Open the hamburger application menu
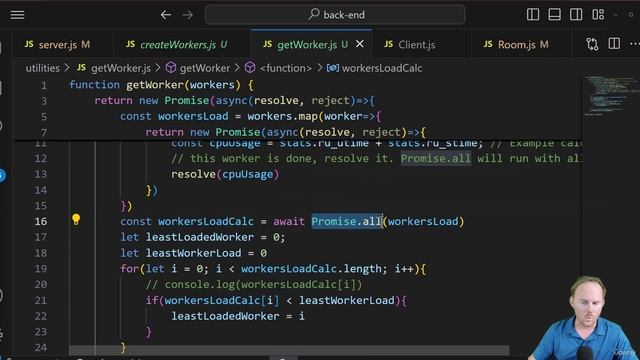Viewport: 640px width, 360px height. (x=17, y=15)
